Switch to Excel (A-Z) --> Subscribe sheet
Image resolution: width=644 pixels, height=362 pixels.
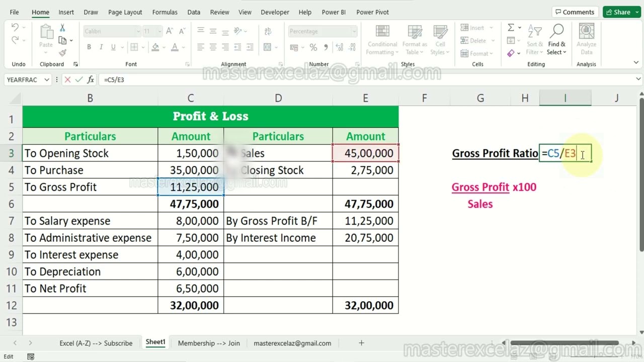point(96,343)
